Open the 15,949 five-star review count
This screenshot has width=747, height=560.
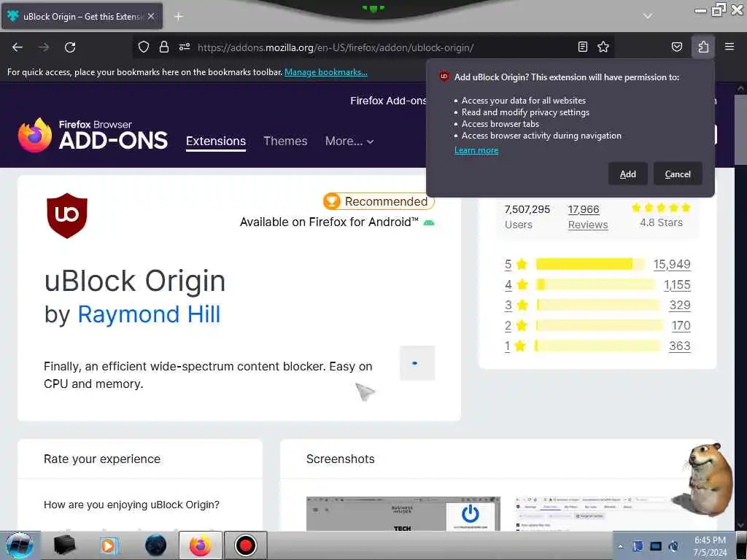click(x=672, y=264)
